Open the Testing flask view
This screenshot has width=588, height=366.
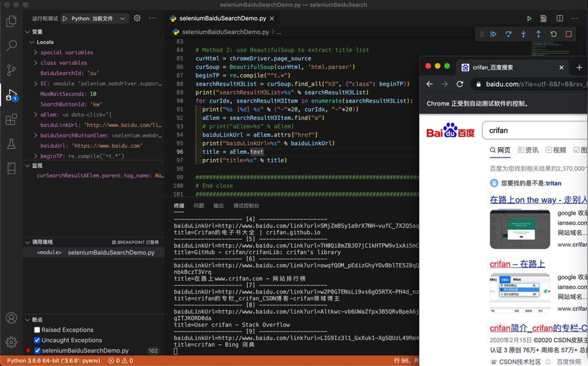pyautogui.click(x=11, y=144)
